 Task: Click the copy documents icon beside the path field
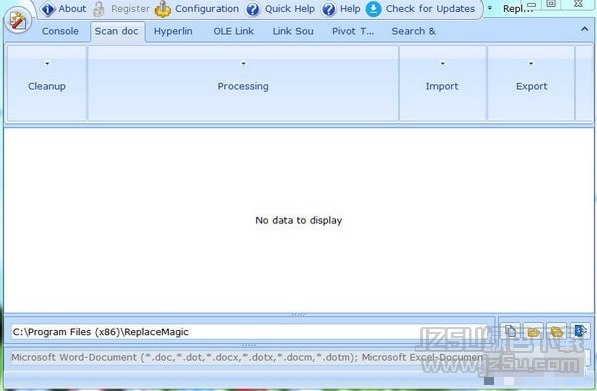pos(511,331)
